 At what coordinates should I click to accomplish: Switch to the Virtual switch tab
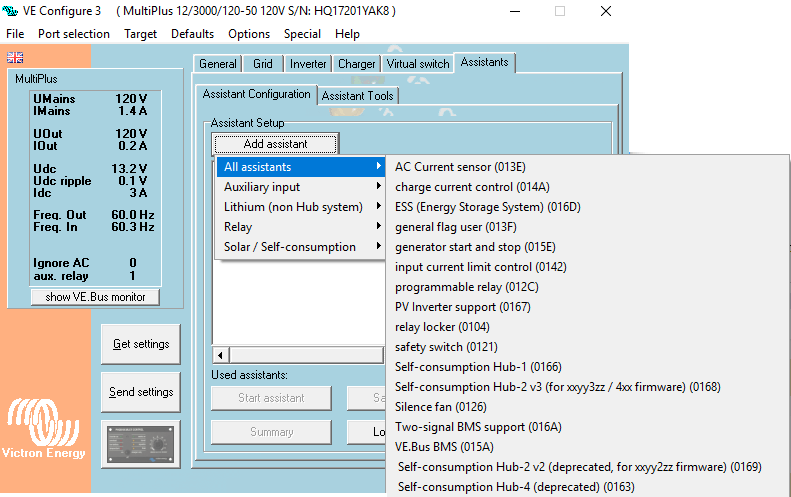[x=418, y=64]
